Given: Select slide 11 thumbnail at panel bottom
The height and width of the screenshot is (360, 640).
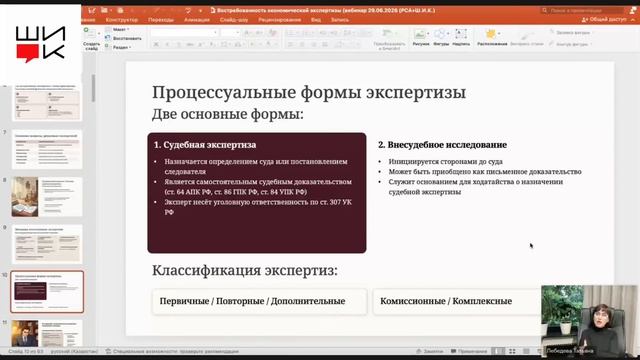Looking at the screenshot, I should tap(47, 333).
